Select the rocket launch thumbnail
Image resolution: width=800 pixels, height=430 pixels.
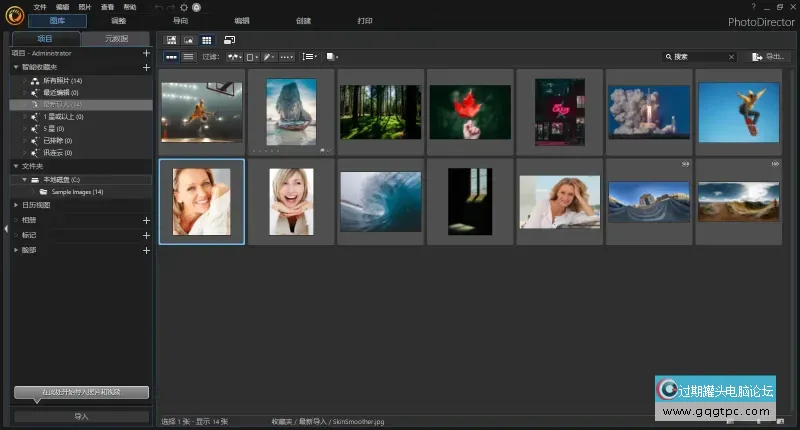point(649,112)
